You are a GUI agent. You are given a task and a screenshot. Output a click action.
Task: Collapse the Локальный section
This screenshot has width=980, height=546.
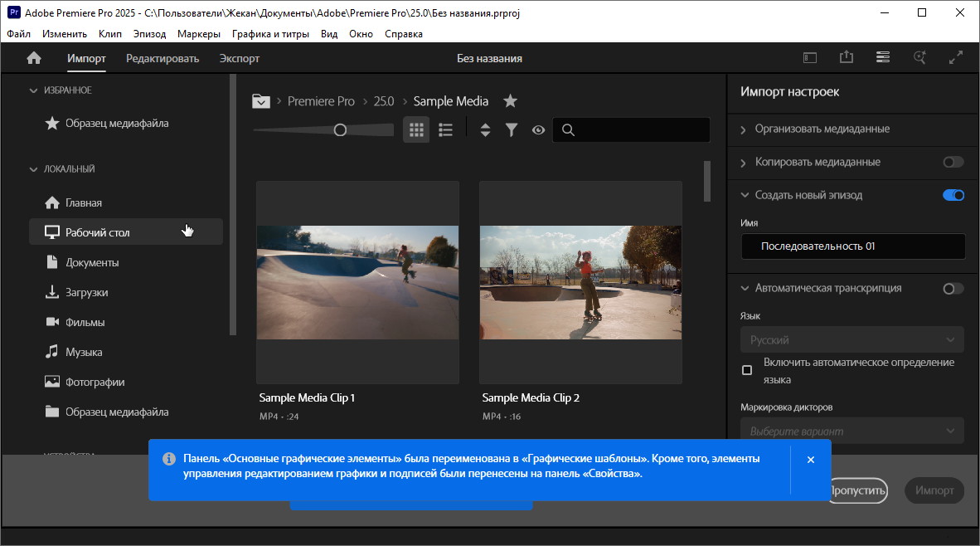coord(33,169)
